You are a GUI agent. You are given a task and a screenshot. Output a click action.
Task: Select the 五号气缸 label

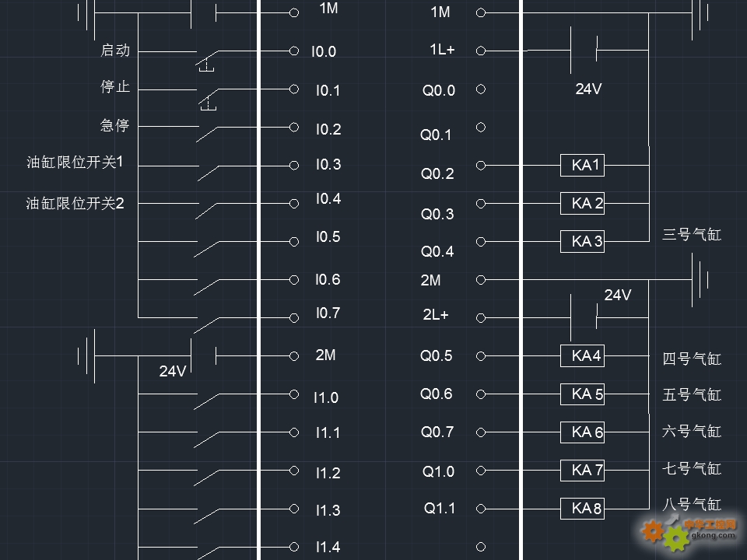pyautogui.click(x=692, y=395)
